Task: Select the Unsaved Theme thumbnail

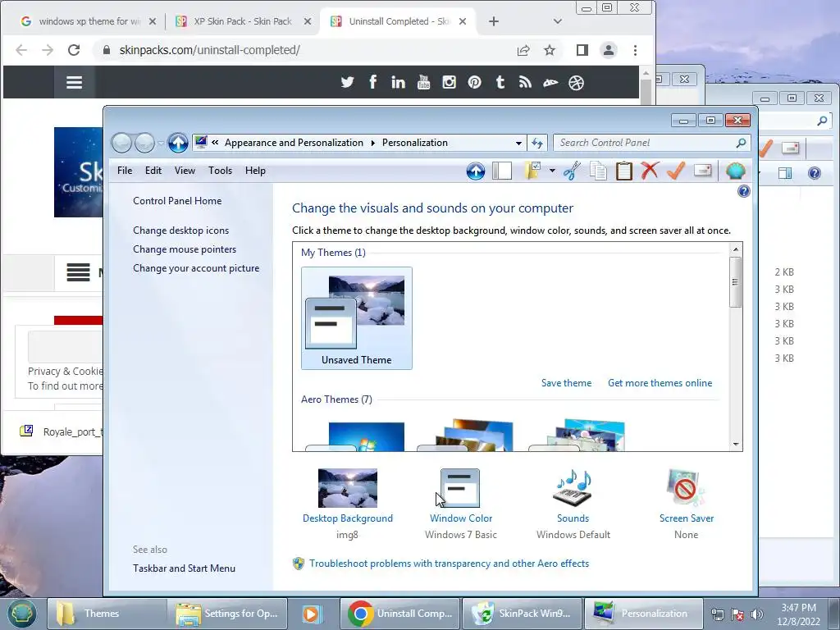Action: pyautogui.click(x=357, y=318)
